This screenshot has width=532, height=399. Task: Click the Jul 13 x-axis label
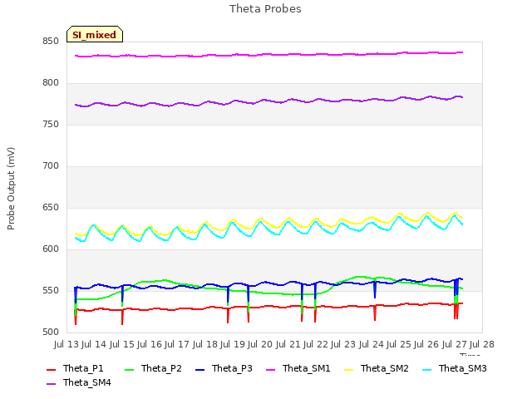[66, 344]
